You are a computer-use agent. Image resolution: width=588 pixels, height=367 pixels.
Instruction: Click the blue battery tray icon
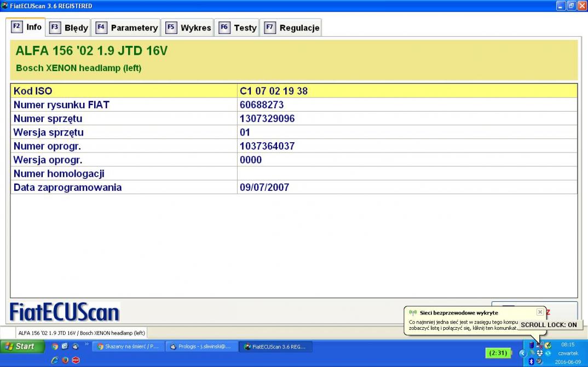tap(532, 345)
